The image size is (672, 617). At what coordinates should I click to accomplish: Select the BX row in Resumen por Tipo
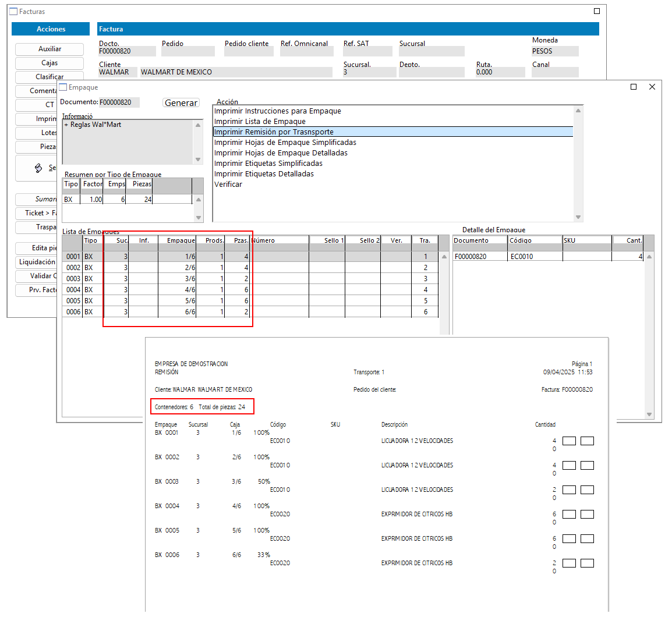(x=128, y=200)
